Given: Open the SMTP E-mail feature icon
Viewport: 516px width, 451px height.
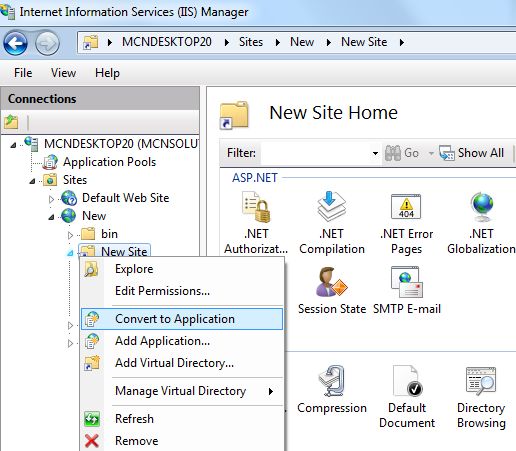Looking at the screenshot, I should (x=406, y=282).
